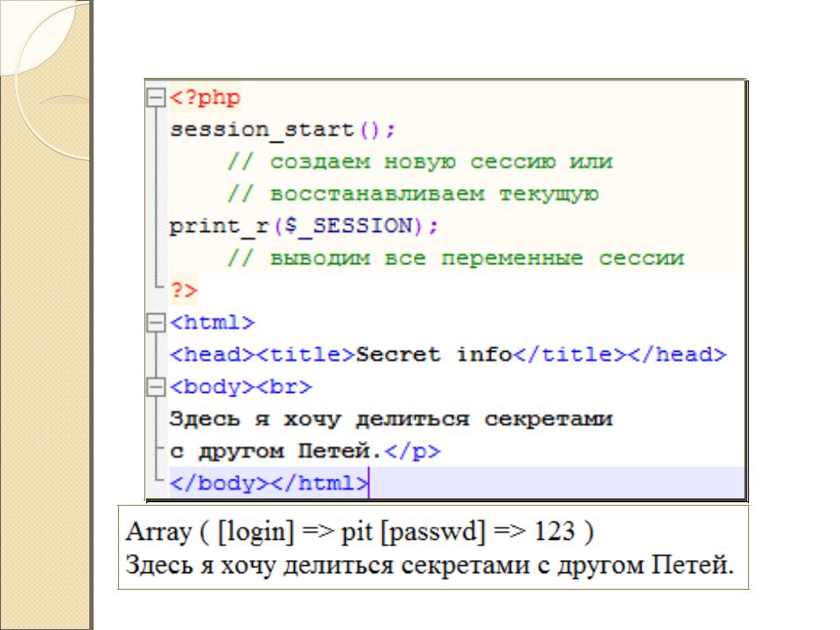Click the <html> opening tag text
The height and width of the screenshot is (630, 840).
(x=212, y=323)
